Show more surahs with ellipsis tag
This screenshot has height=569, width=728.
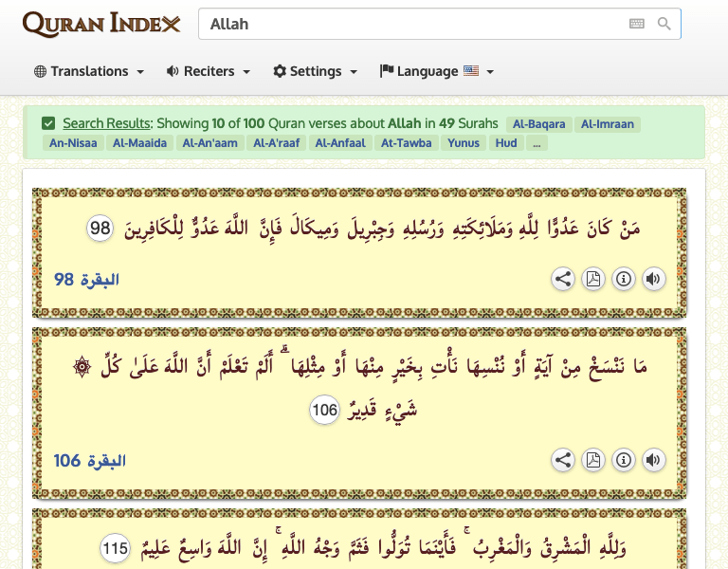537,143
